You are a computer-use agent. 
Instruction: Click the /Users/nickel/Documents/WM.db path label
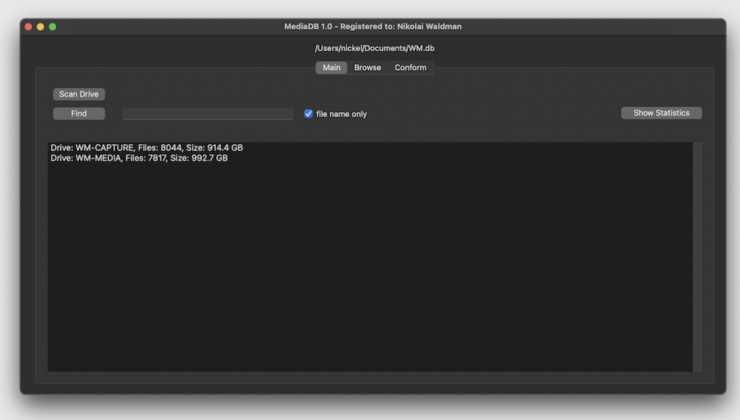374,48
